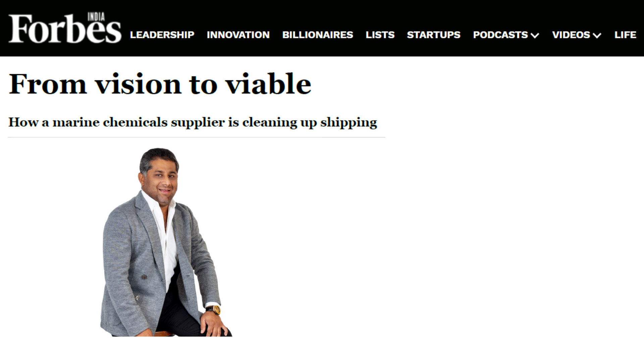The image size is (644, 362).
Task: Open the Leadership section
Action: click(x=162, y=35)
